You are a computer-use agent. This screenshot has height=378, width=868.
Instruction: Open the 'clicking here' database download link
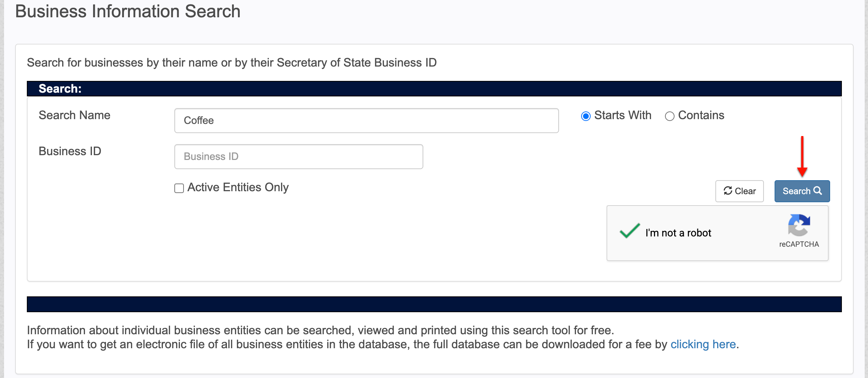pyautogui.click(x=703, y=344)
